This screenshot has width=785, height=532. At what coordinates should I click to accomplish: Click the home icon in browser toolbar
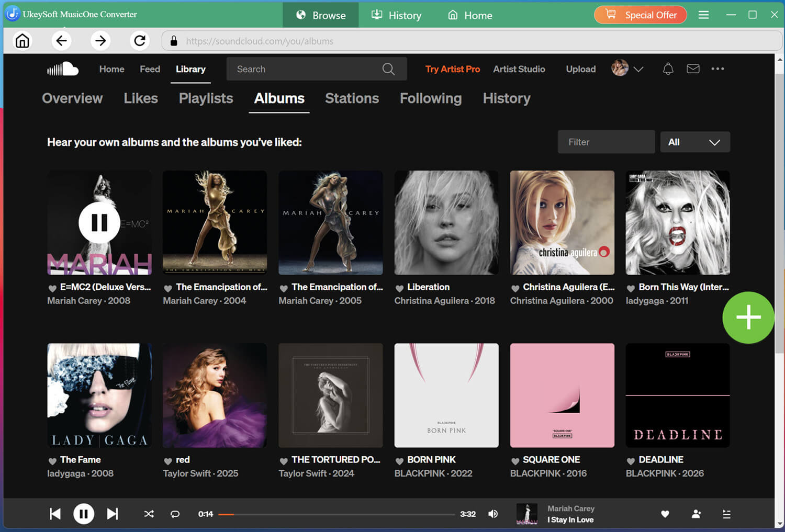(23, 41)
